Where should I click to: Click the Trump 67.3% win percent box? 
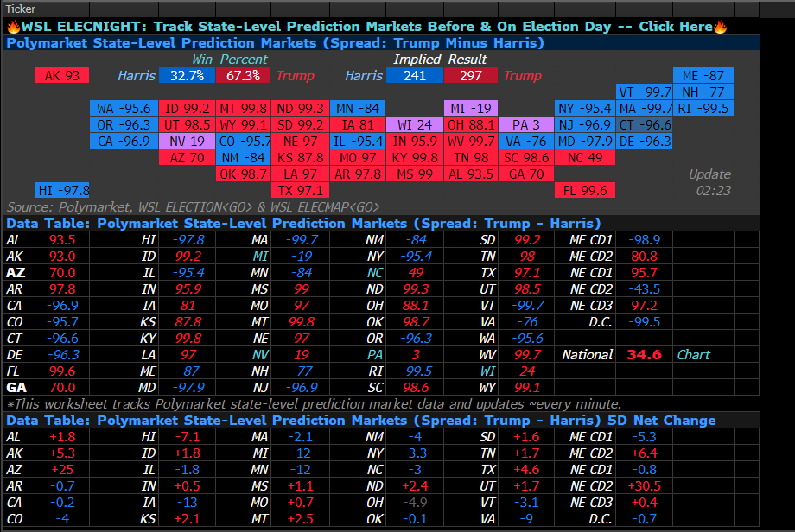tap(243, 76)
